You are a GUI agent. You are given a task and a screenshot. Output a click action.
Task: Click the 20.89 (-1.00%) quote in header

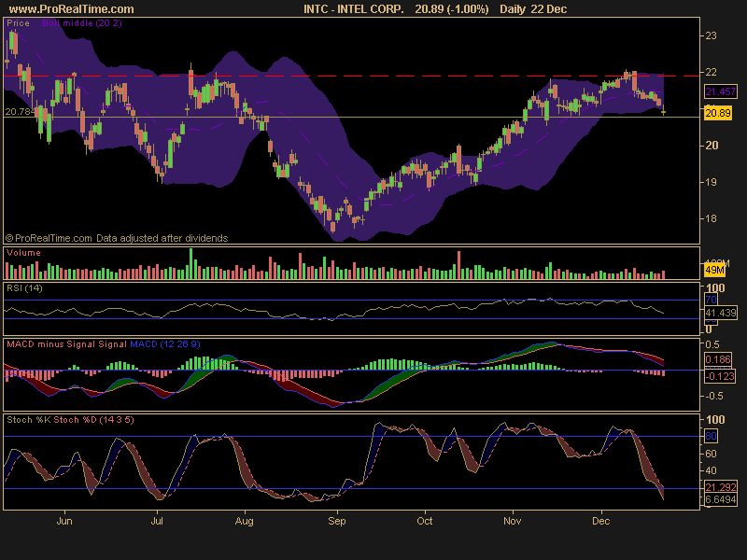[452, 9]
